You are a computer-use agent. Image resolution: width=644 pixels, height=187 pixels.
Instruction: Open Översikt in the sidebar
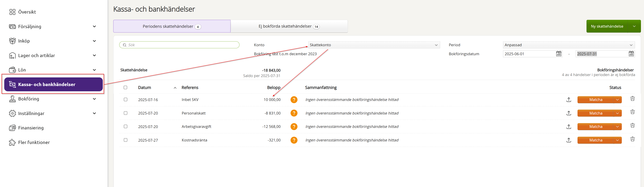[27, 12]
